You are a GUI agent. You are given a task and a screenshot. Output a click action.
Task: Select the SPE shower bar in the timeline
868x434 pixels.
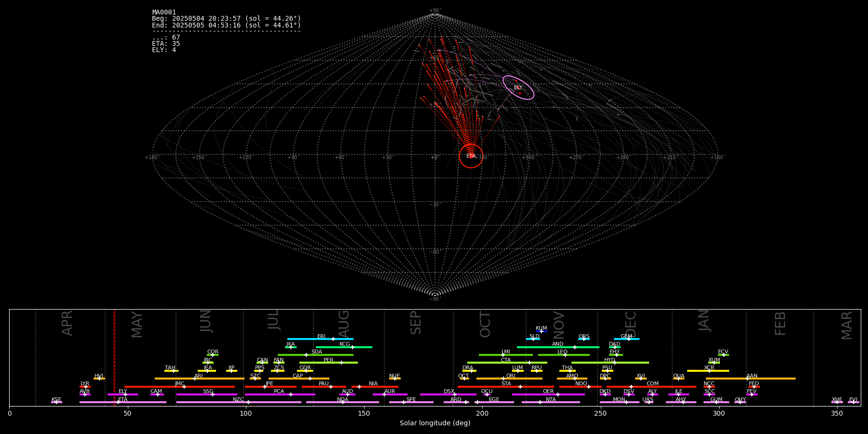(x=411, y=402)
